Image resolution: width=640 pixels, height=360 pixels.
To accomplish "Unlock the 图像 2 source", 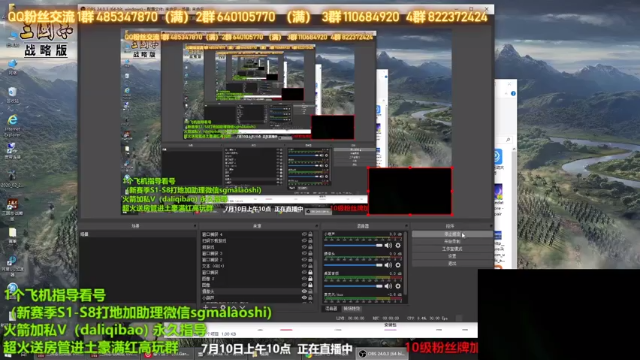I will (310, 278).
